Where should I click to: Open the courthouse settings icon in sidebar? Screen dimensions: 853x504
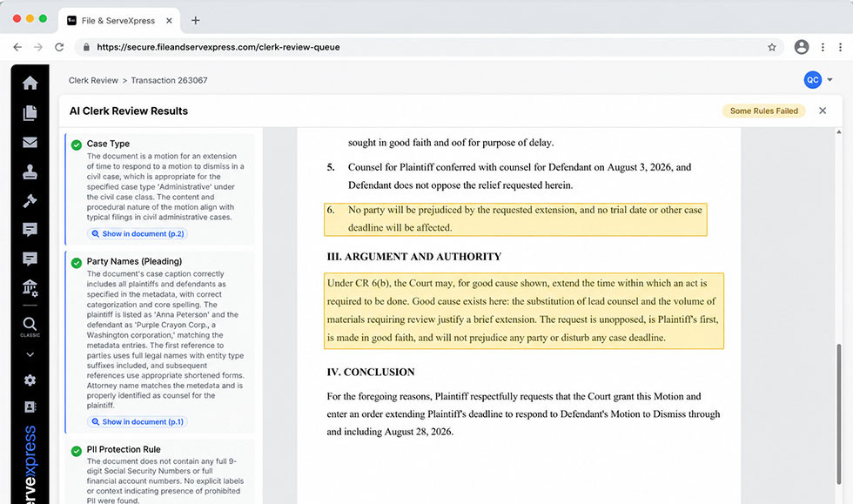point(30,287)
